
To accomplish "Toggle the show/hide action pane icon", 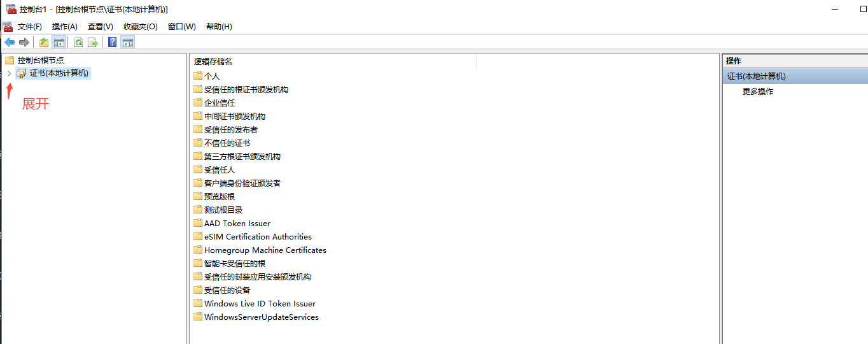I will [x=128, y=43].
